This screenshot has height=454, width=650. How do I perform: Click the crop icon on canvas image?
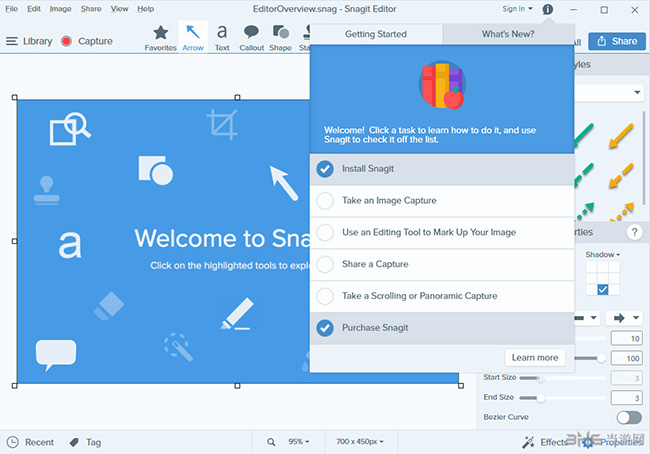(x=222, y=124)
